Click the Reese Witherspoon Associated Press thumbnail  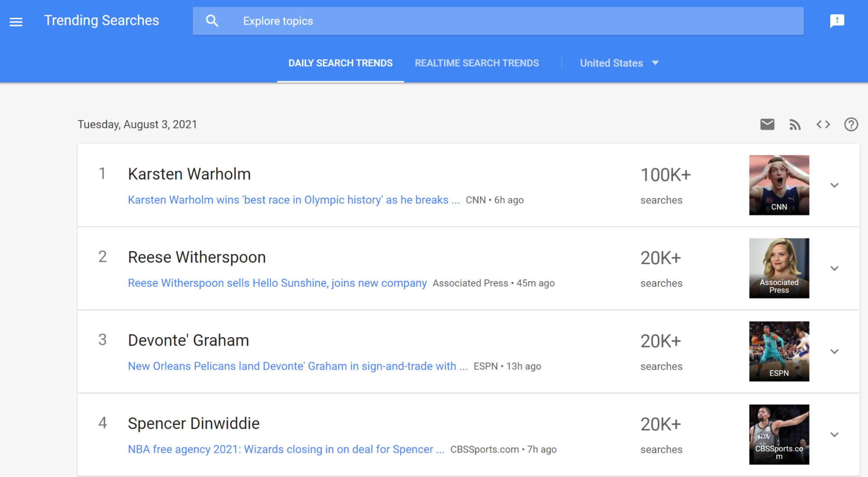pos(779,268)
